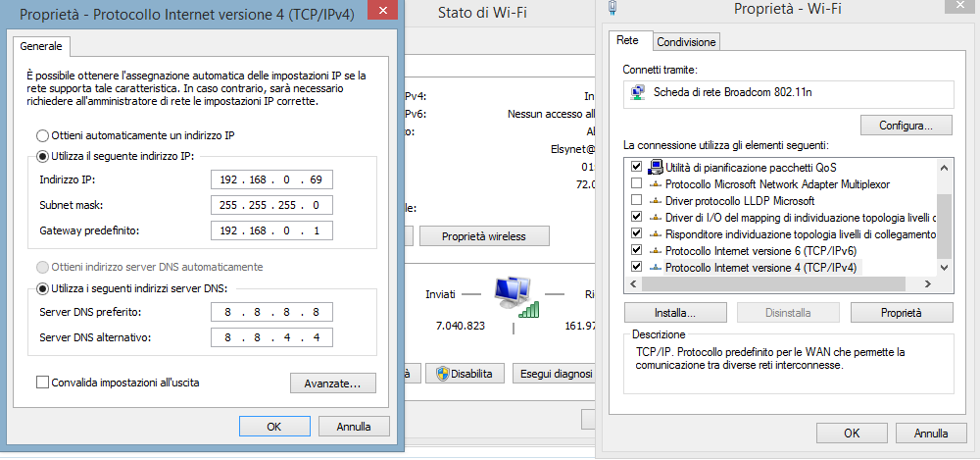
Task: Click the QoS packet scheduler icon
Action: click(655, 167)
